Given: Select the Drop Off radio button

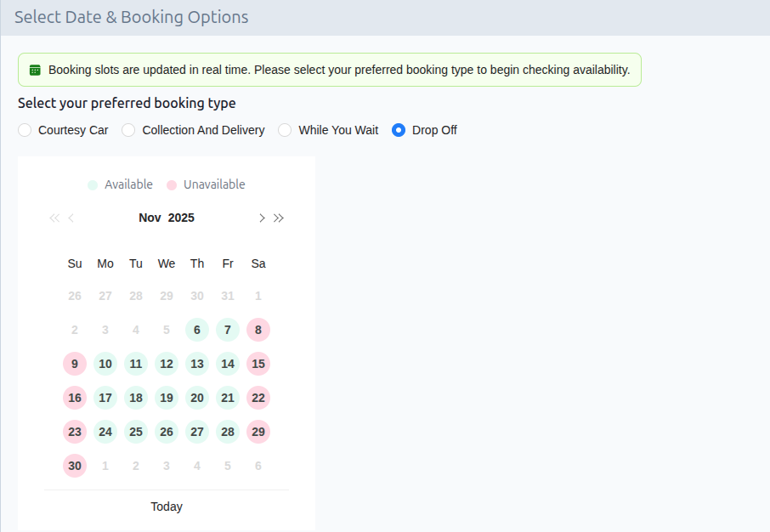Looking at the screenshot, I should pyautogui.click(x=399, y=130).
